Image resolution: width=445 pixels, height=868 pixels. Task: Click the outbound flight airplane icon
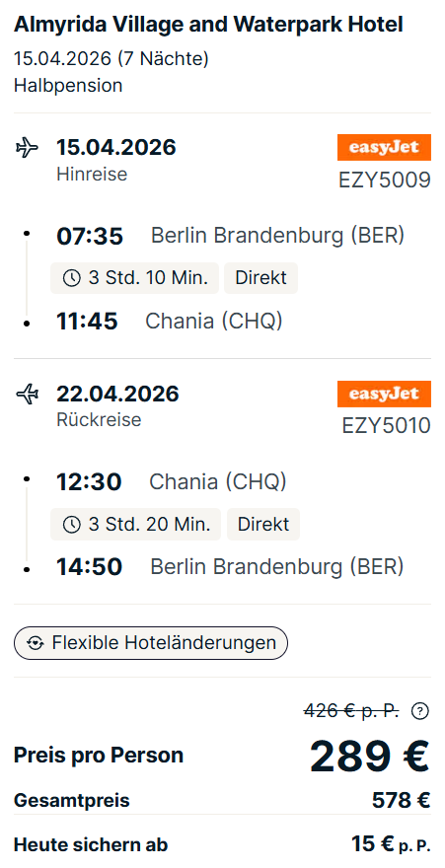coord(27,148)
